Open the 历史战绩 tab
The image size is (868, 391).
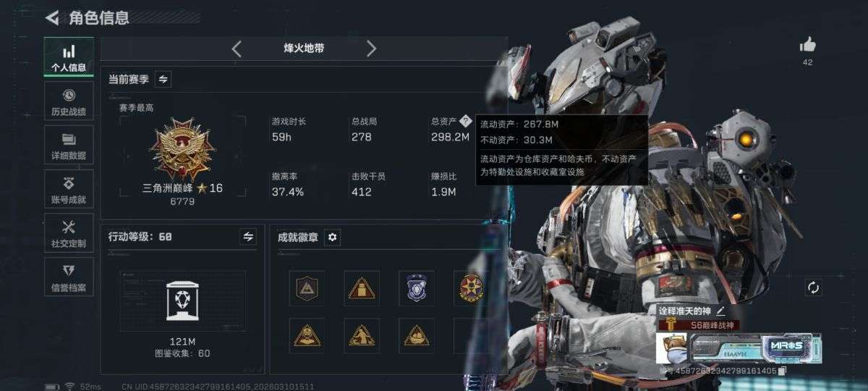click(69, 101)
